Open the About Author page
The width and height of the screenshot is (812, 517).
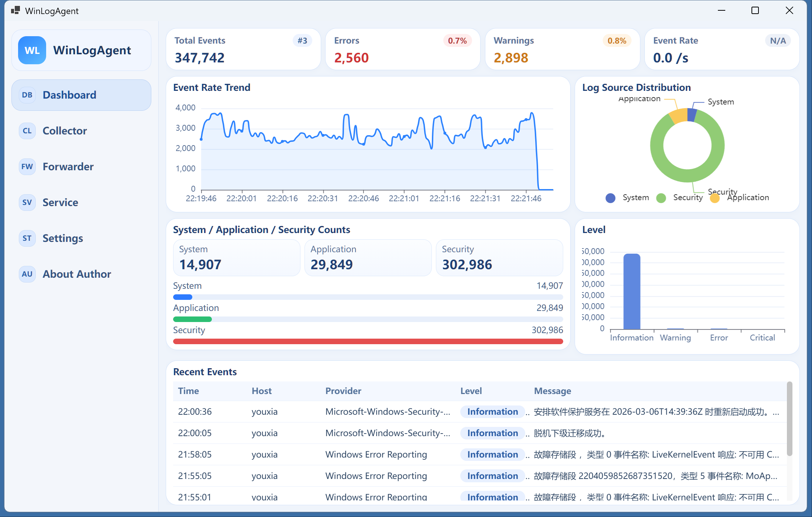[77, 274]
